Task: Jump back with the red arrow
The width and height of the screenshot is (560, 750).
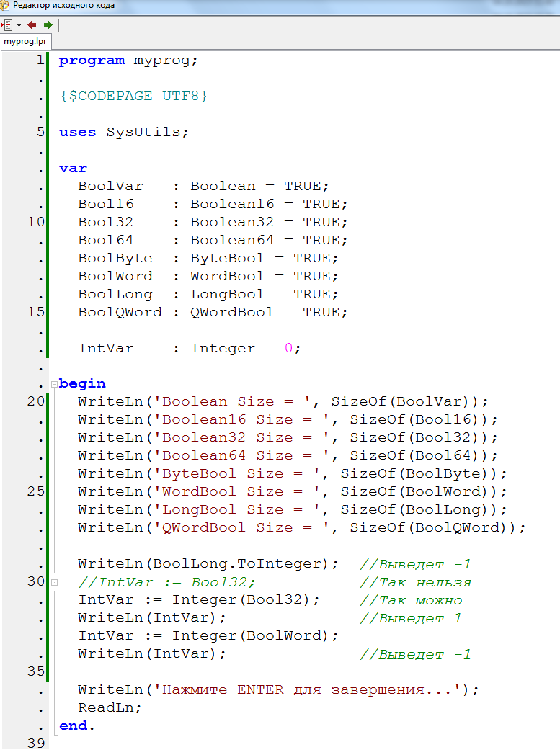Action: [x=32, y=25]
